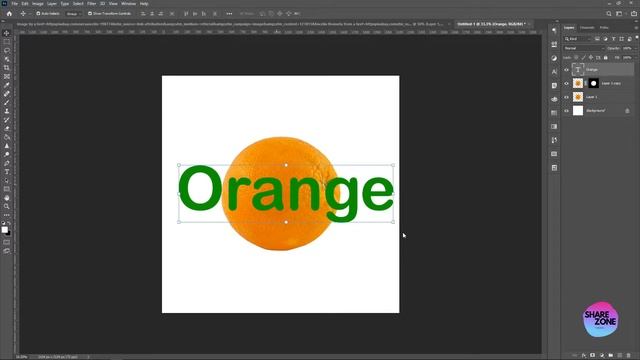
Task: Switch to the Untitled-1 document tab
Action: 491,24
